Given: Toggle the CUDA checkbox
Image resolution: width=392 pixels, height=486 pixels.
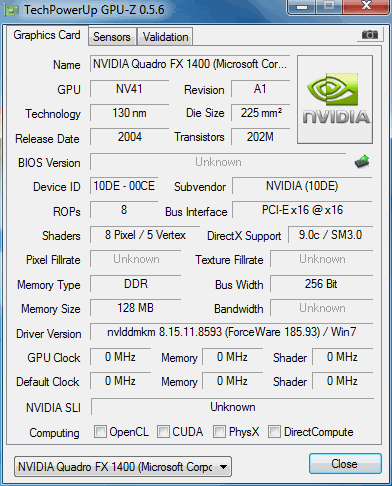Looking at the screenshot, I should click(x=163, y=432).
